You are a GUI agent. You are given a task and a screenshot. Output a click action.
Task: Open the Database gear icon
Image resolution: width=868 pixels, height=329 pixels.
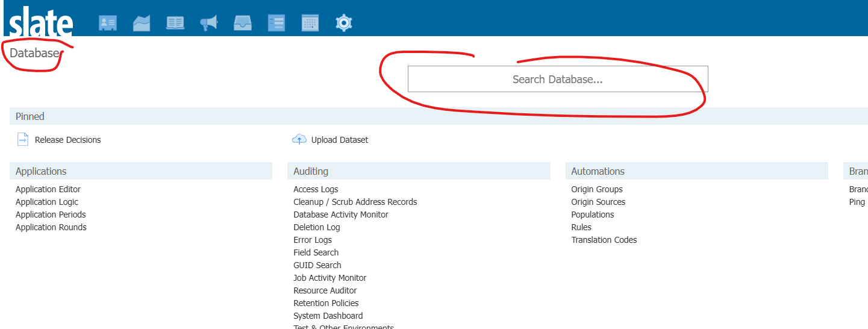[x=344, y=23]
